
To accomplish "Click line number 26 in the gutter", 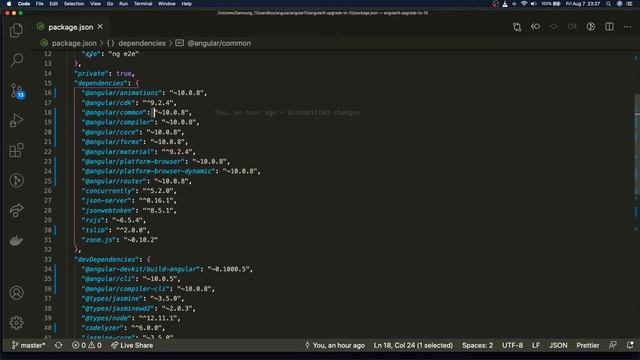I will [48, 191].
